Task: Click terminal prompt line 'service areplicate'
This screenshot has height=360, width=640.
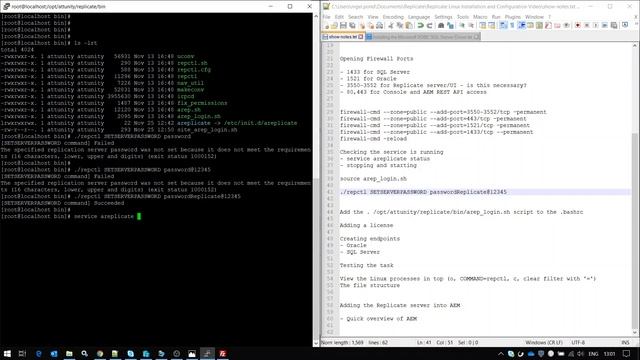Action: 68,216
